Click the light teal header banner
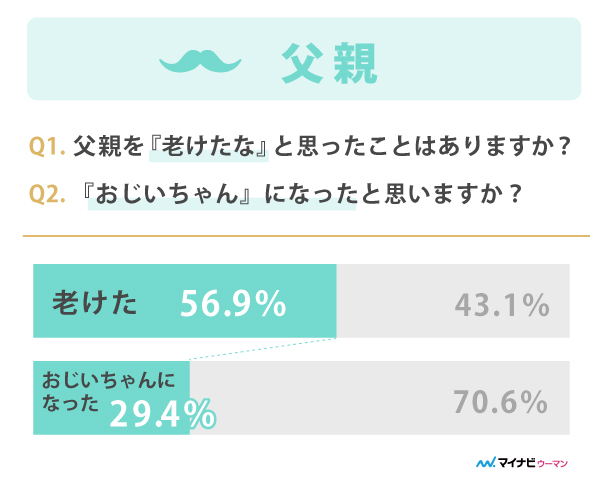The height and width of the screenshot is (490, 600). click(304, 59)
